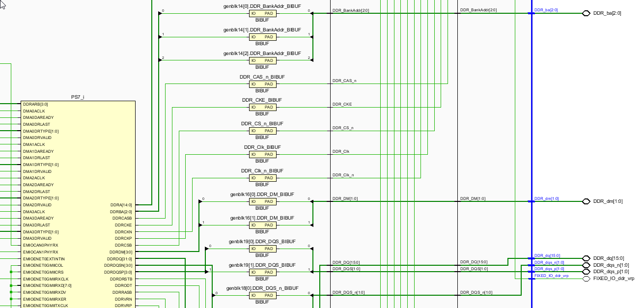Click the DDR_CKE net label
This screenshot has width=644, height=308.
(x=342, y=104)
